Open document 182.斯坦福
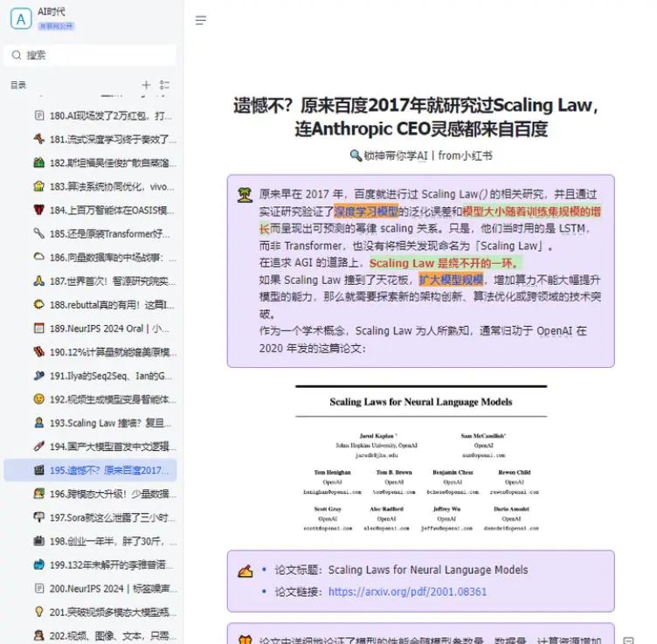This screenshot has width=657, height=644. pyautogui.click(x=90, y=163)
